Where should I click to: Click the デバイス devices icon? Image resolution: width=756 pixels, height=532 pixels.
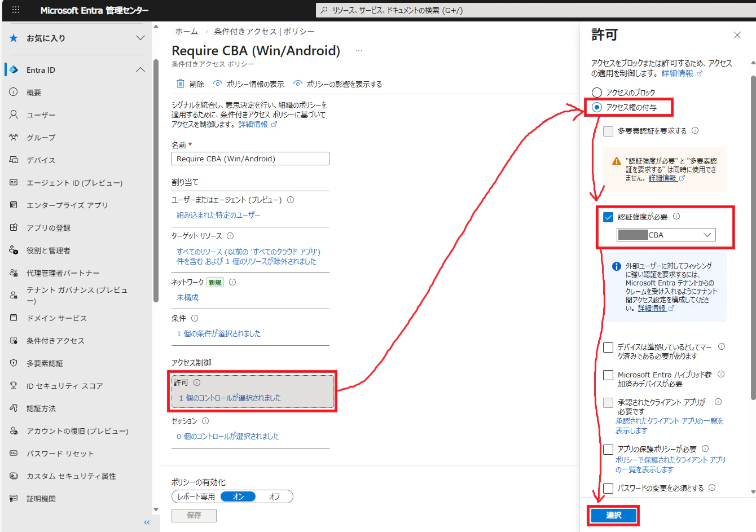(x=14, y=160)
